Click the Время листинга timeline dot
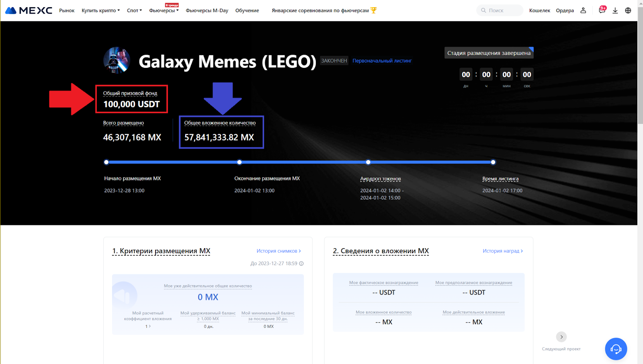 coord(493,162)
